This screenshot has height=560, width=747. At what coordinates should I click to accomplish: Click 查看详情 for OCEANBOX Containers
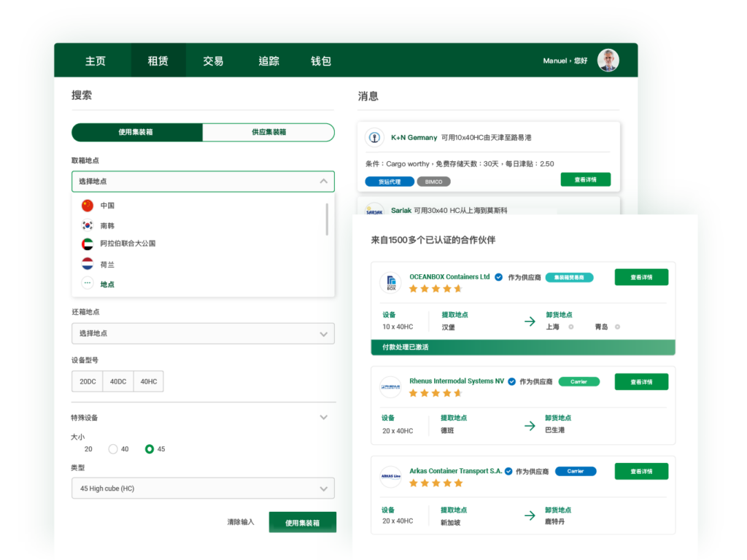click(x=641, y=277)
